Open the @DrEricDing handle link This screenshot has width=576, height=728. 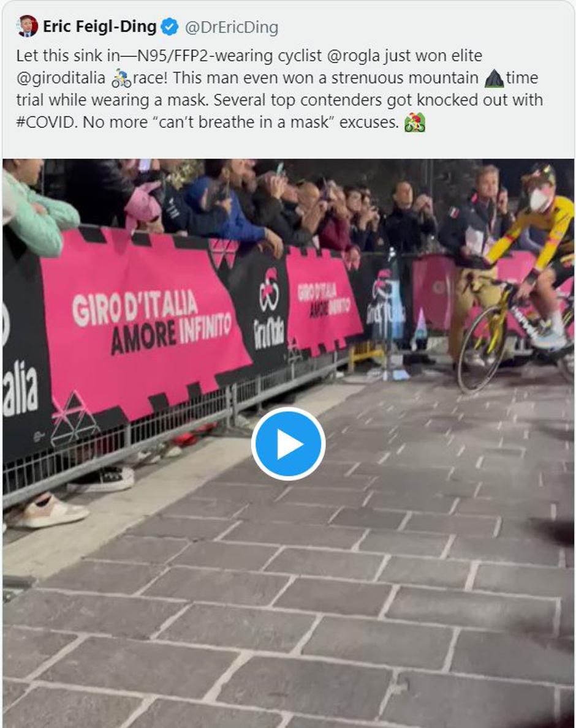coord(232,28)
